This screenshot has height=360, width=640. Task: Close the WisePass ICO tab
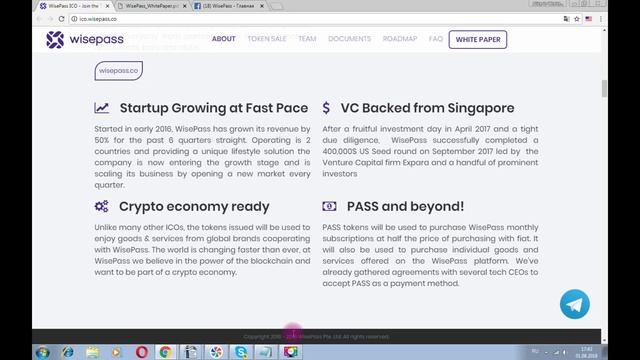coord(107,6)
